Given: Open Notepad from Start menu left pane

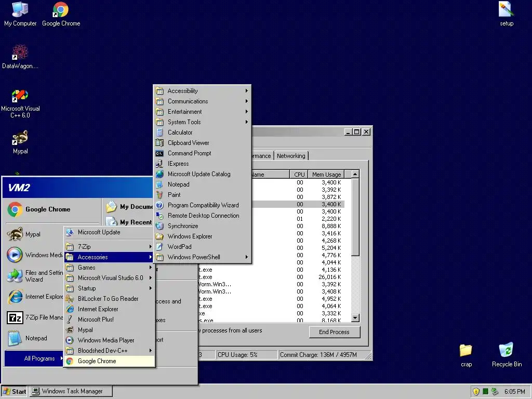Looking at the screenshot, I should click(x=34, y=338).
